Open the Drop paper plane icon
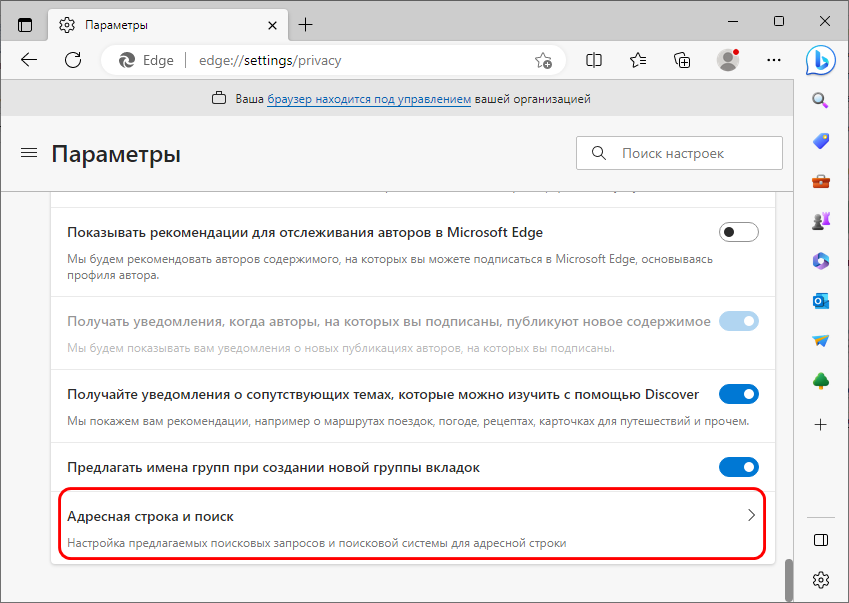This screenshot has width=849, height=603. tap(820, 340)
